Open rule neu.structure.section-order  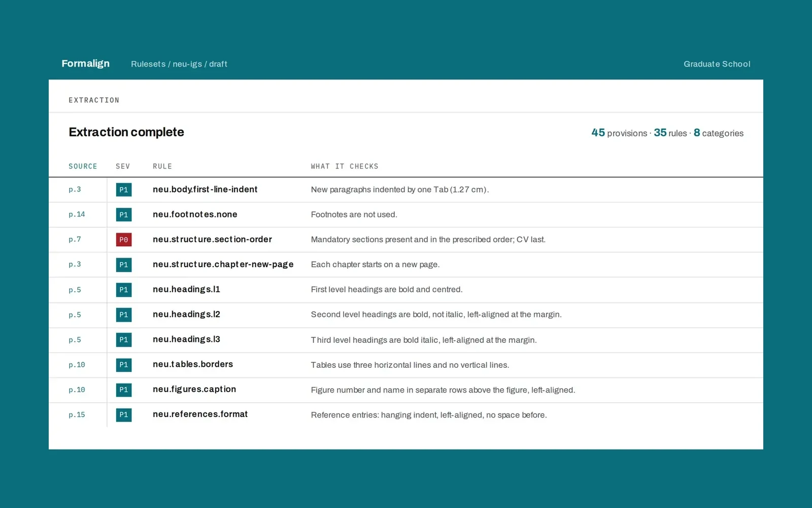point(212,239)
